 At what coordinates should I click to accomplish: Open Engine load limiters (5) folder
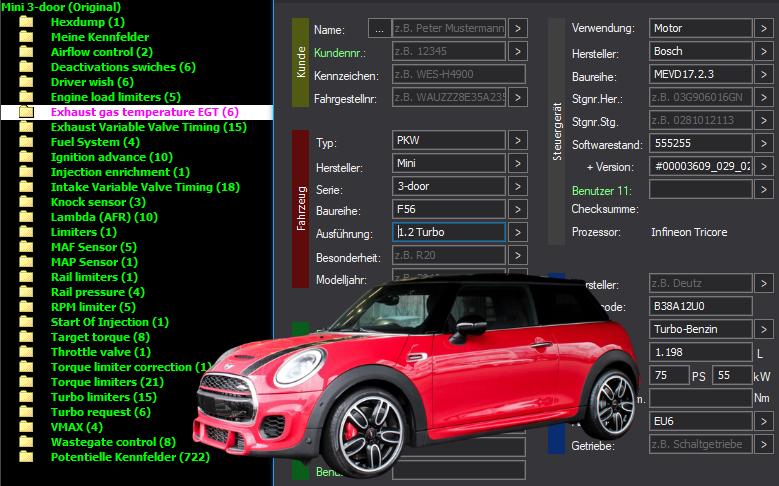[x=116, y=97]
